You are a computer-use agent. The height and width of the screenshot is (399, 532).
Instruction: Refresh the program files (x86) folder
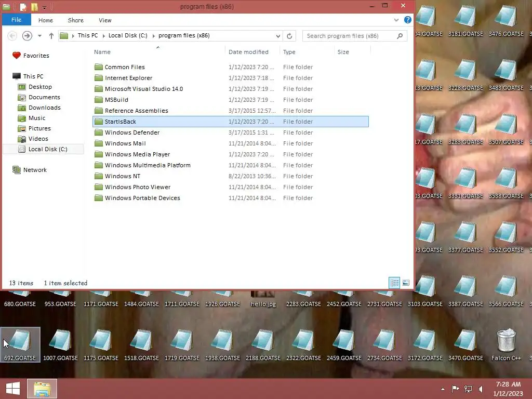(x=289, y=36)
